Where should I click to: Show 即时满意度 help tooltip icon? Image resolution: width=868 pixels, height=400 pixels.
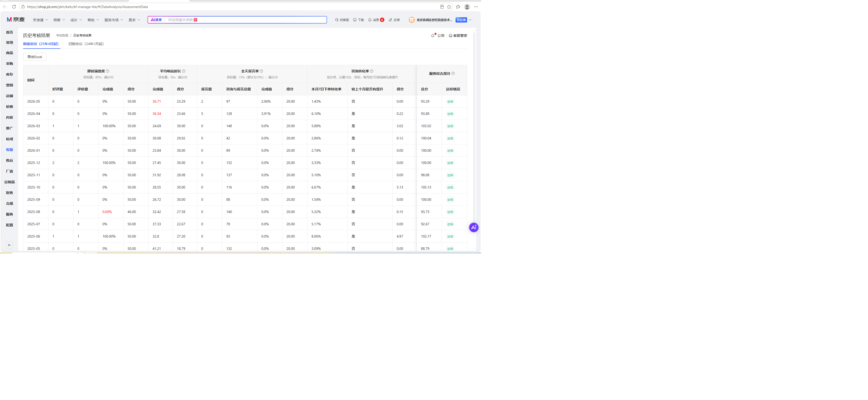(x=107, y=71)
